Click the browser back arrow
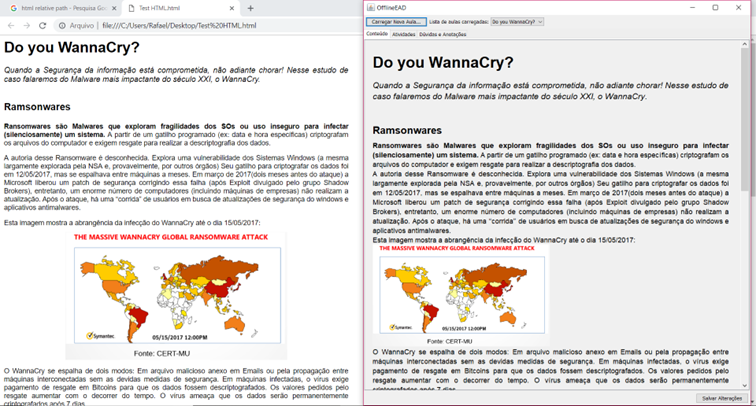This screenshot has width=756, height=406. [x=10, y=25]
